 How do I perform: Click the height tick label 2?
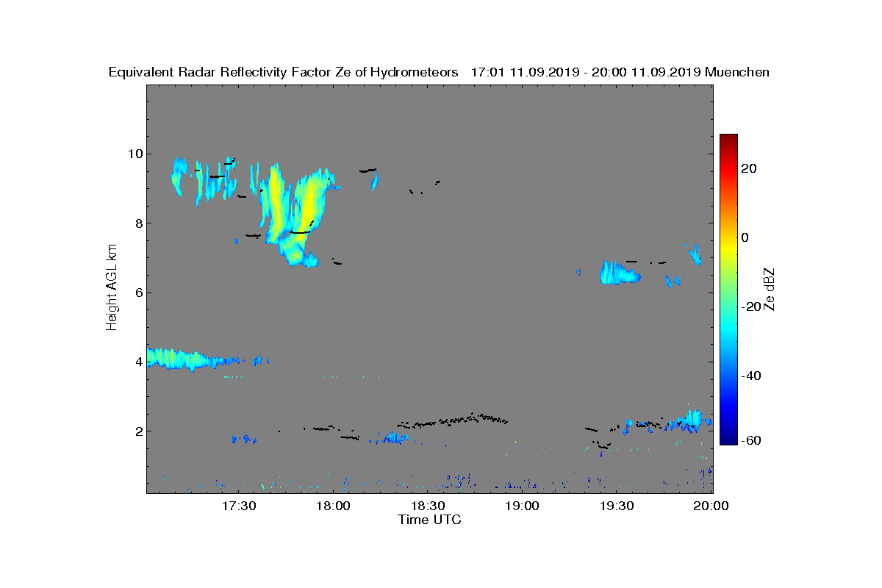point(138,431)
